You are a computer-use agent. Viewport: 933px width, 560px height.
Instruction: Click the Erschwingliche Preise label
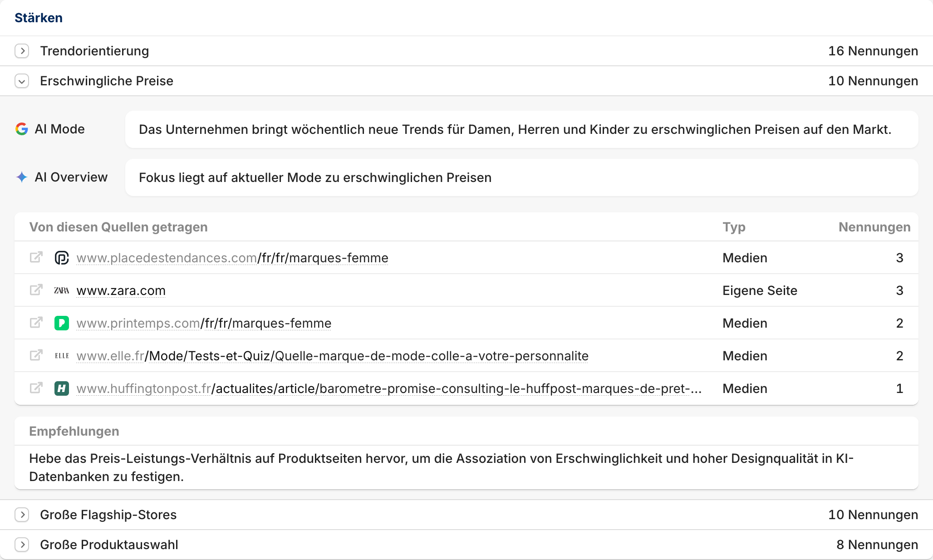pos(107,81)
